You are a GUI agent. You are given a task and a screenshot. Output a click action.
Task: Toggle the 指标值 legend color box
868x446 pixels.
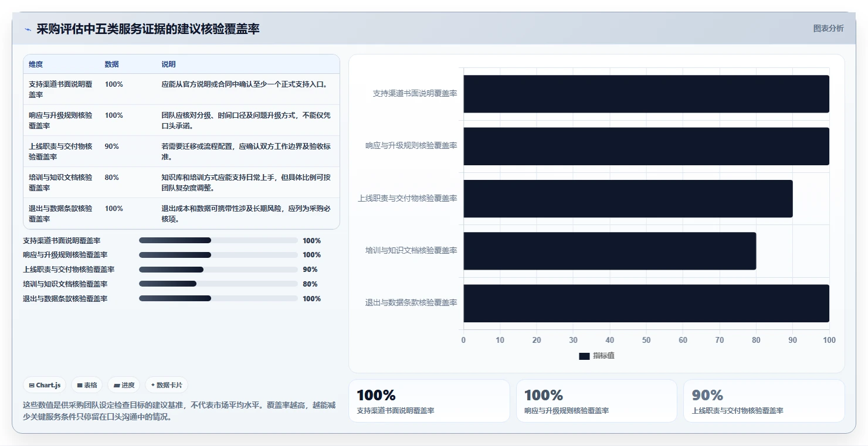click(584, 356)
